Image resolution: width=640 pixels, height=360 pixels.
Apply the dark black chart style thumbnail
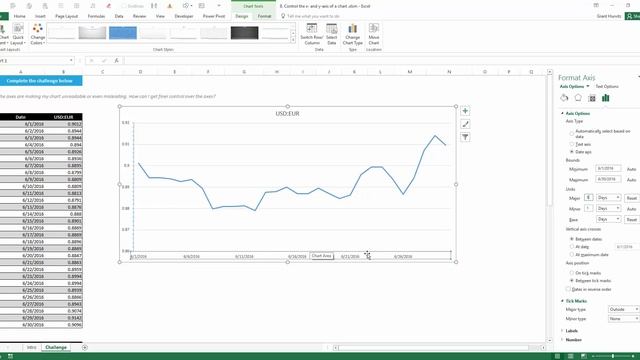[244, 33]
